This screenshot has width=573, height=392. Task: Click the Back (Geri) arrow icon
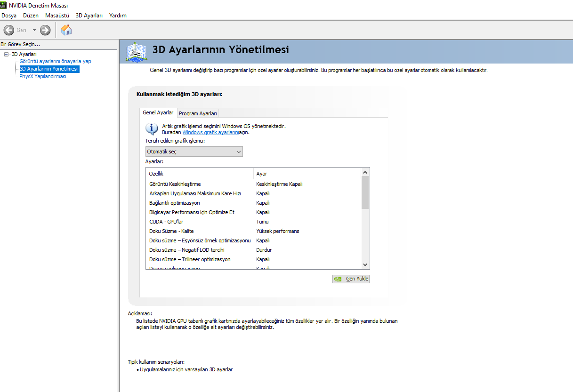pyautogui.click(x=8, y=30)
